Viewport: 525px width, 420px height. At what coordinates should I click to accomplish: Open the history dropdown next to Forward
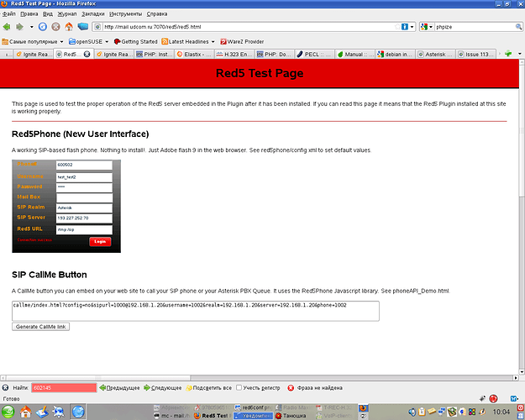(x=31, y=27)
